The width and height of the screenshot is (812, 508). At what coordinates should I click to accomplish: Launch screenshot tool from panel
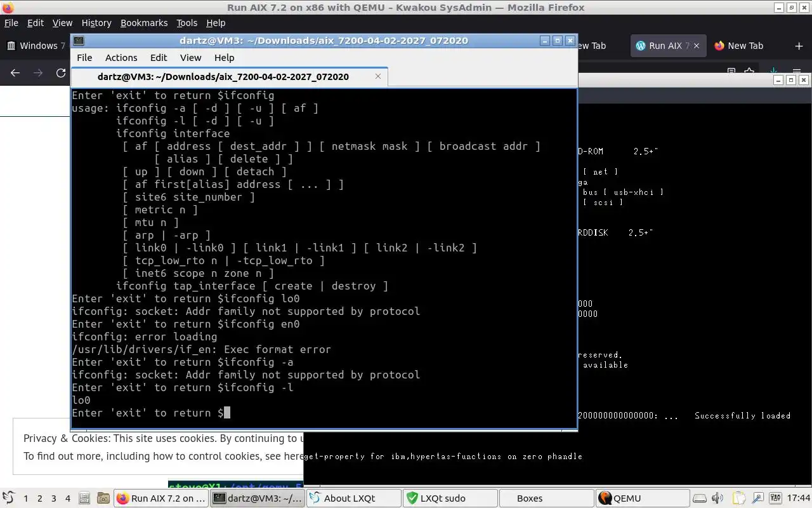[x=103, y=498]
